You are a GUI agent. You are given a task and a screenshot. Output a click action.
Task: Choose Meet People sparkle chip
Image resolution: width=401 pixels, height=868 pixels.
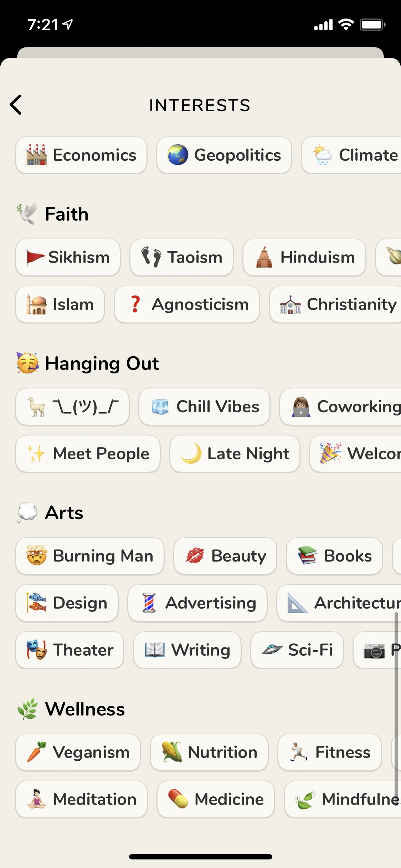tap(88, 454)
